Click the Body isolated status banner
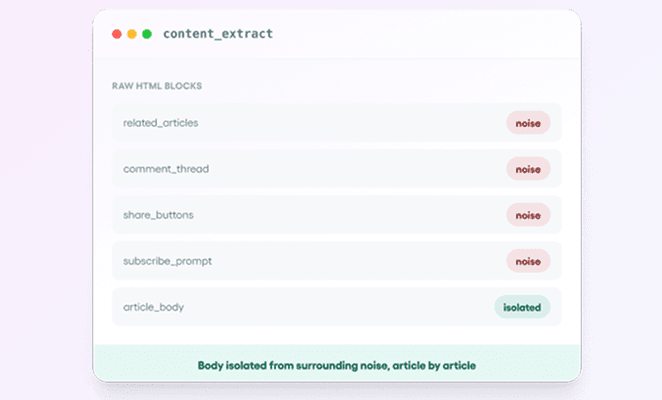 (336, 364)
